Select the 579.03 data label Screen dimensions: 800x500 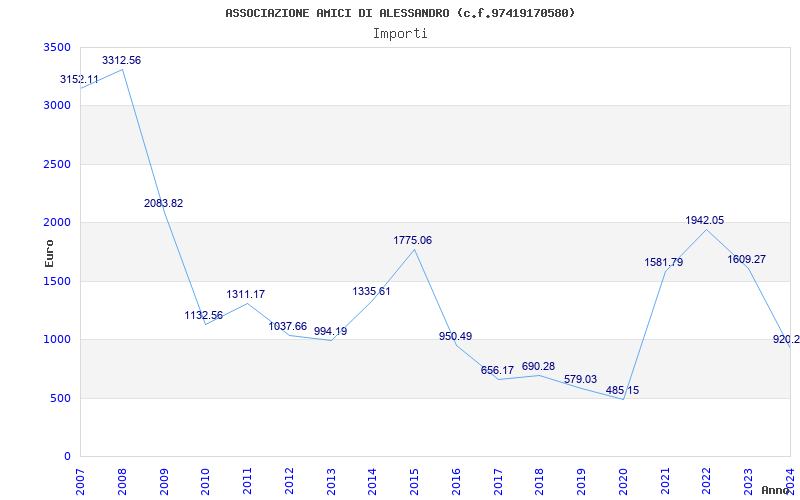pyautogui.click(x=581, y=380)
